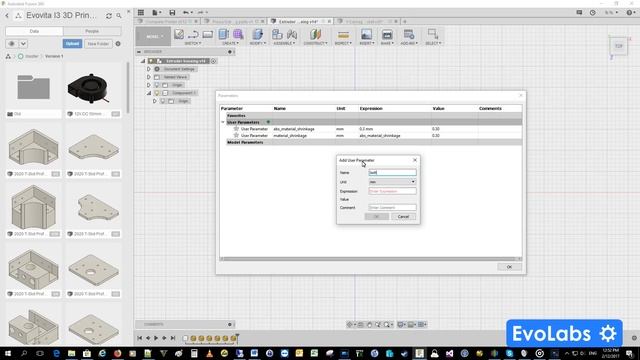Viewport: 640px width, 360px height.
Task: Switch to the People tab in side panel
Action: 92,31
